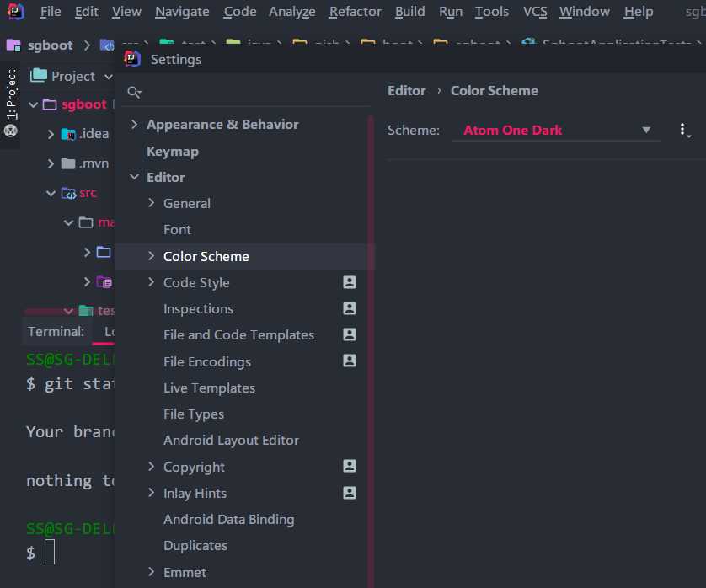Expand Appearance & Behavior section
This screenshot has height=588, width=706.
pyautogui.click(x=134, y=124)
